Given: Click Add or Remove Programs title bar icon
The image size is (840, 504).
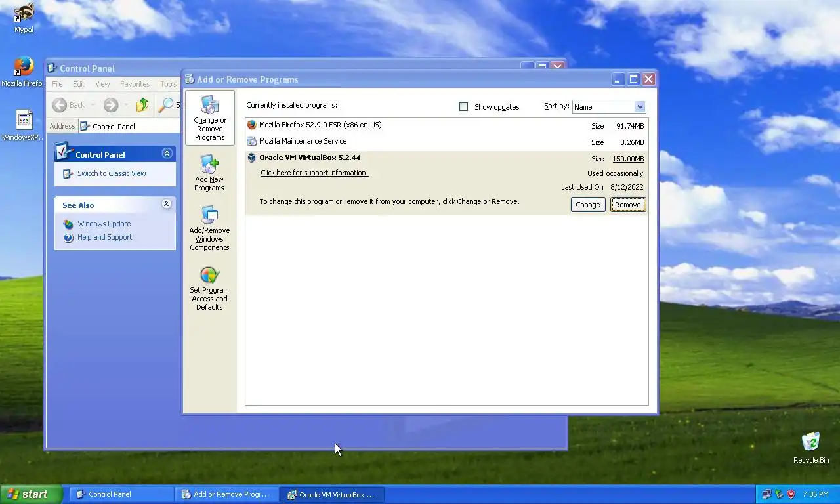Looking at the screenshot, I should (190, 79).
